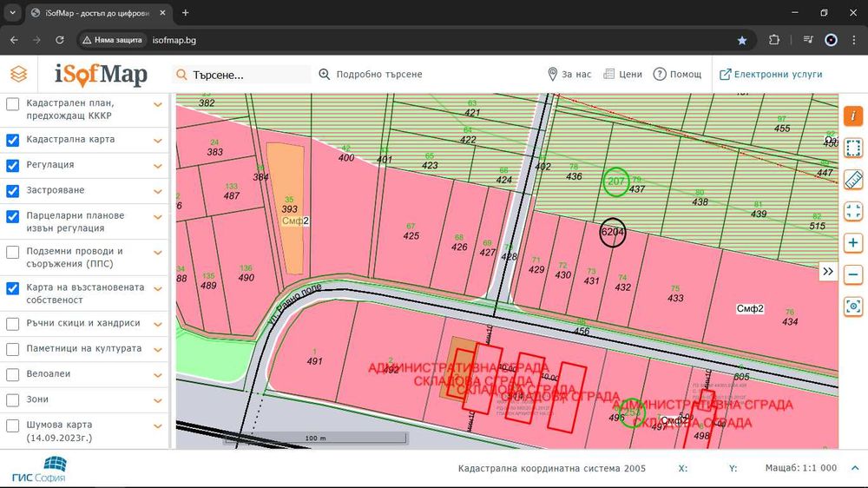
Task: Click the ГИС София logo
Action: pos(39,470)
